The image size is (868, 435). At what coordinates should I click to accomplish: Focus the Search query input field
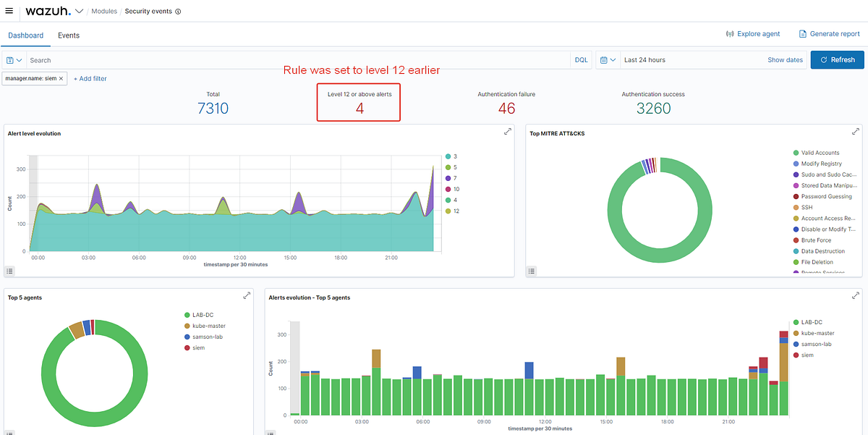[299, 60]
